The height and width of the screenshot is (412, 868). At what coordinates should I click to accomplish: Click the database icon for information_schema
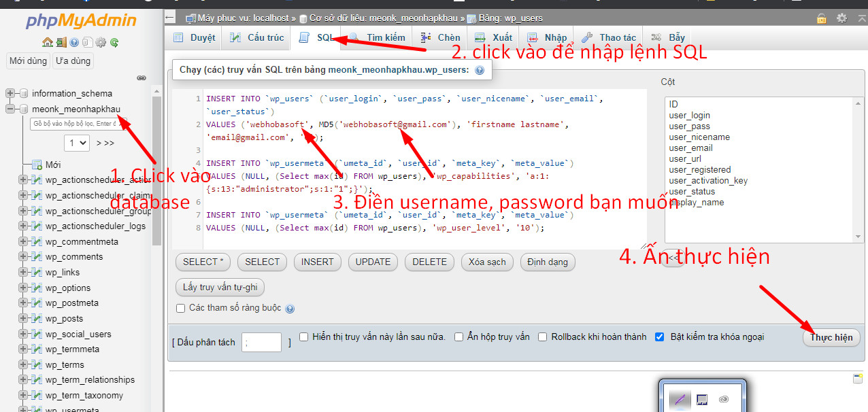24,93
